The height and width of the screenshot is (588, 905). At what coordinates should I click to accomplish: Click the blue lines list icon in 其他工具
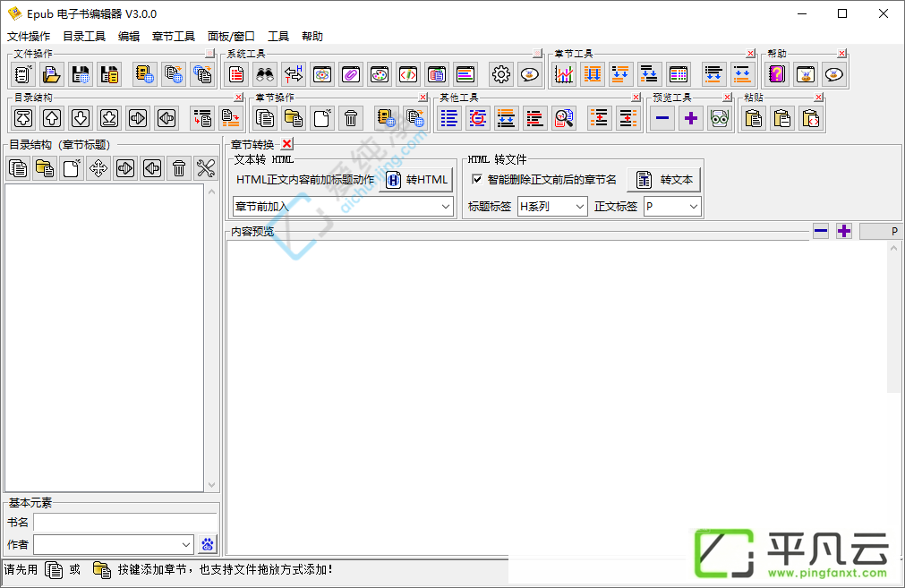[x=449, y=118]
